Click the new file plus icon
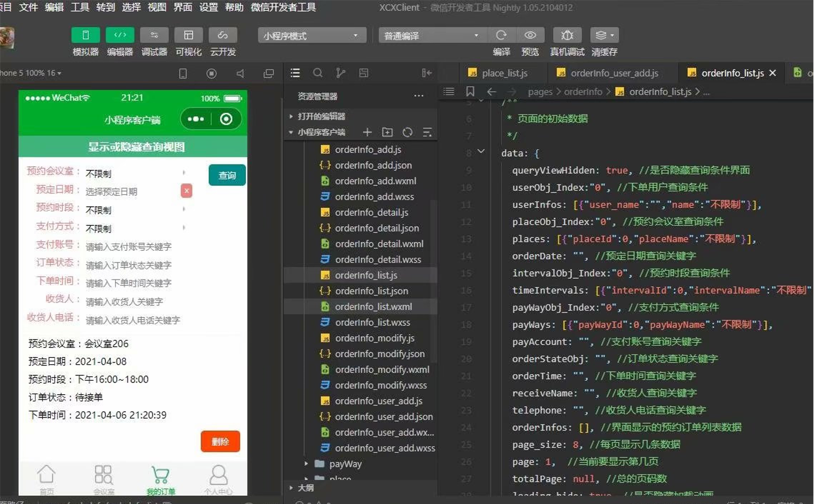 tap(367, 132)
